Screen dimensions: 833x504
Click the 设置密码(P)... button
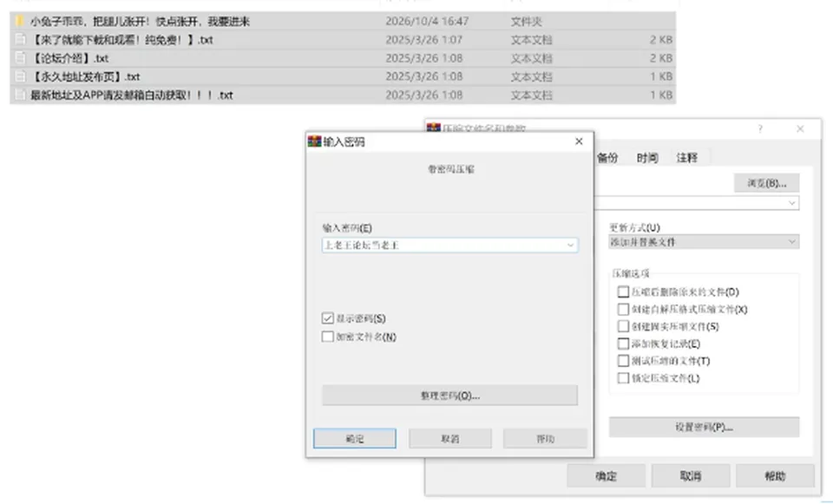tap(704, 427)
